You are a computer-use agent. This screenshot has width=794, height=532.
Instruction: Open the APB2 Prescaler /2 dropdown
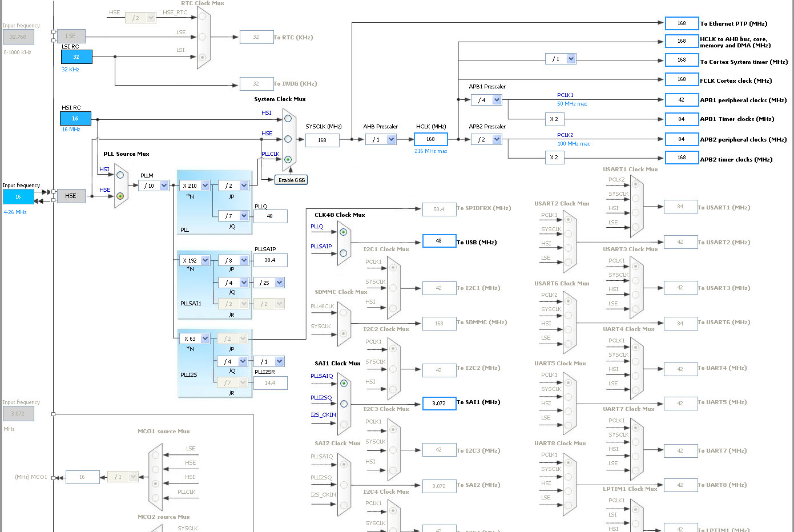tap(497, 139)
